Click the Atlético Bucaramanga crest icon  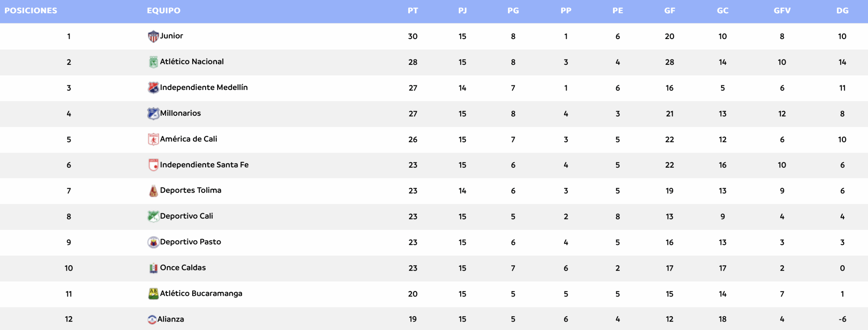coord(153,294)
